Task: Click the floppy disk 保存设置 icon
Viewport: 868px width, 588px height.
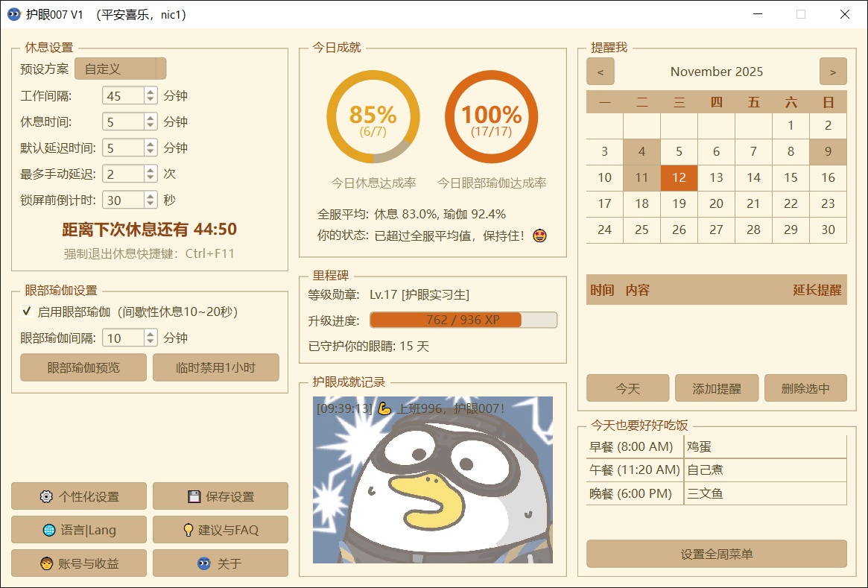Action: tap(194, 497)
